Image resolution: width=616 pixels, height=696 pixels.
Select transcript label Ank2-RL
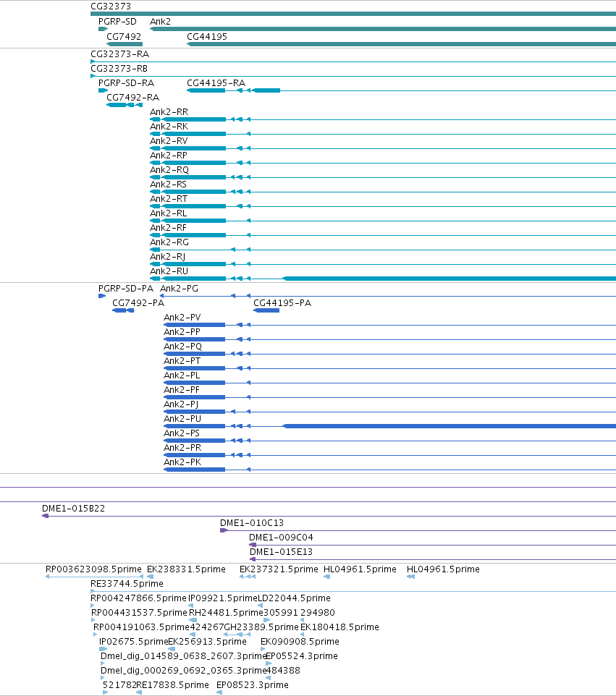169,213
